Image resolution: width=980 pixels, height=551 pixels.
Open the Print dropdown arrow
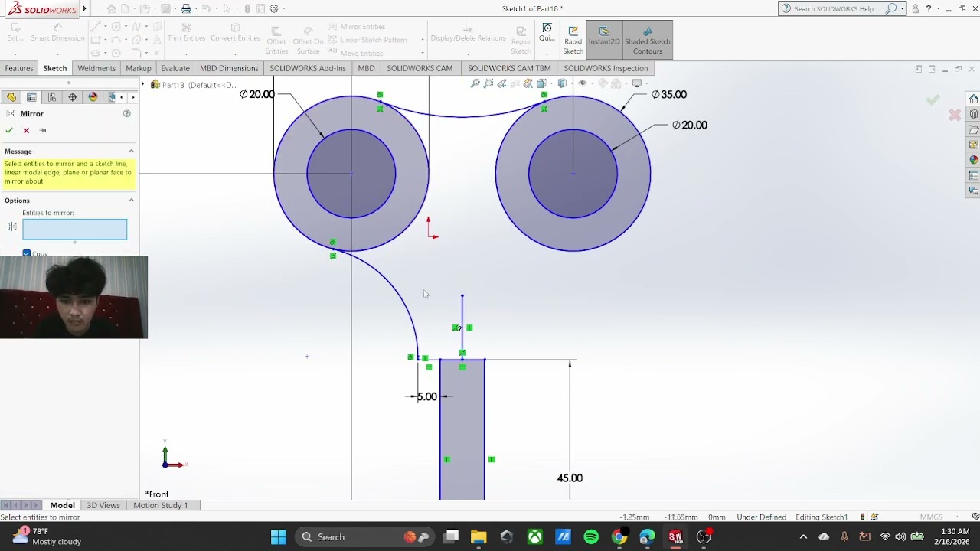point(196,8)
